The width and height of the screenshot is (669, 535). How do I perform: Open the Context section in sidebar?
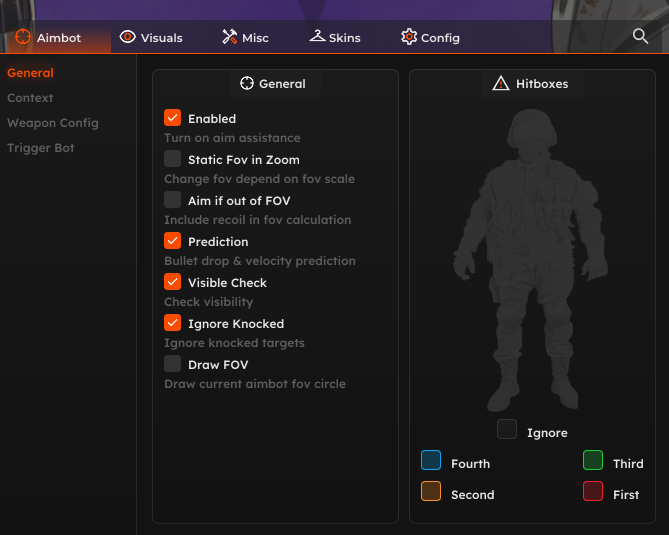[x=30, y=98]
